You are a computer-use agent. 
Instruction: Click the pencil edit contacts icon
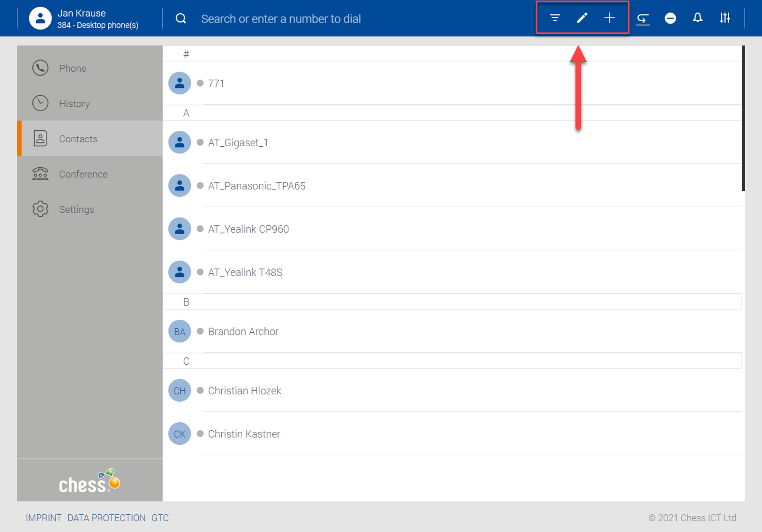[582, 18]
